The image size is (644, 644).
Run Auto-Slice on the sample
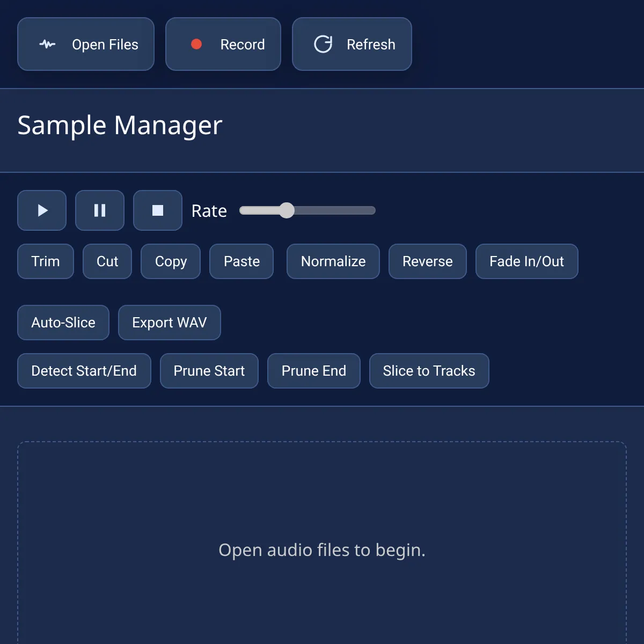click(63, 323)
